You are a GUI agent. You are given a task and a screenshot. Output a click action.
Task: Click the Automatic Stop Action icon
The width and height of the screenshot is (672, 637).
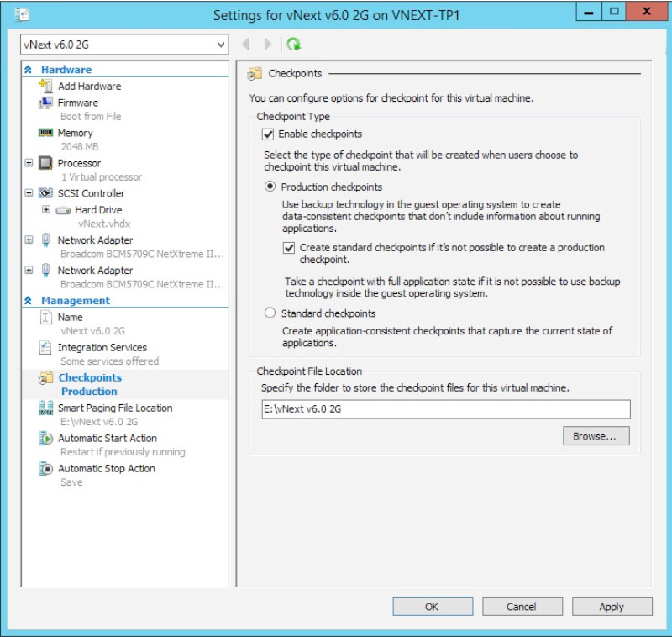[x=45, y=468]
